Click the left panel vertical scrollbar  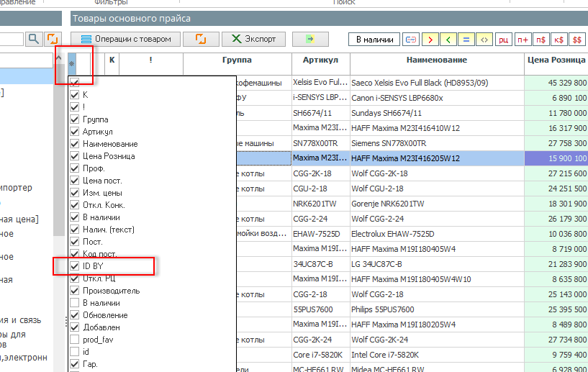coord(59,150)
